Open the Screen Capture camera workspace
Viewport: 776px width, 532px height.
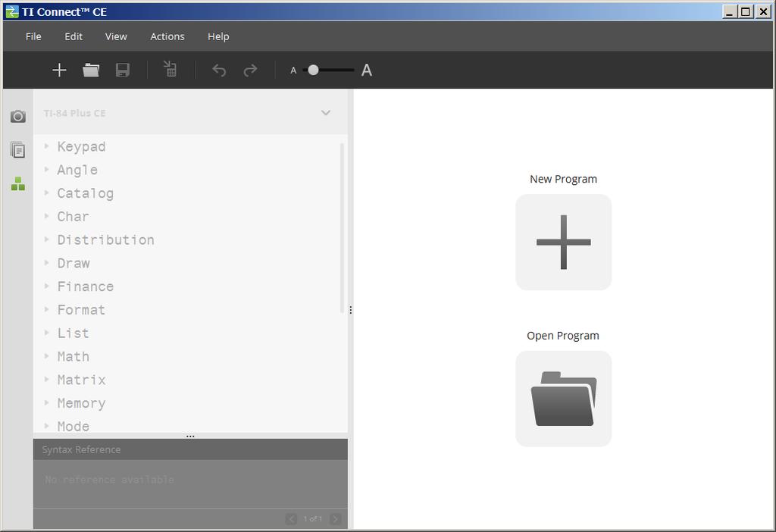18,116
